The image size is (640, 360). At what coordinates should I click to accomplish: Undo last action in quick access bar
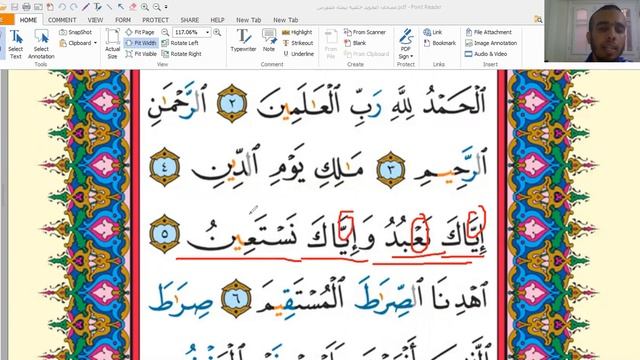pyautogui.click(x=62, y=7)
